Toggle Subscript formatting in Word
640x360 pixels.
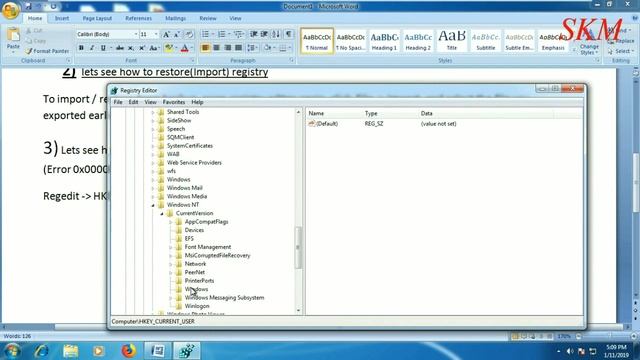pyautogui.click(x=131, y=48)
